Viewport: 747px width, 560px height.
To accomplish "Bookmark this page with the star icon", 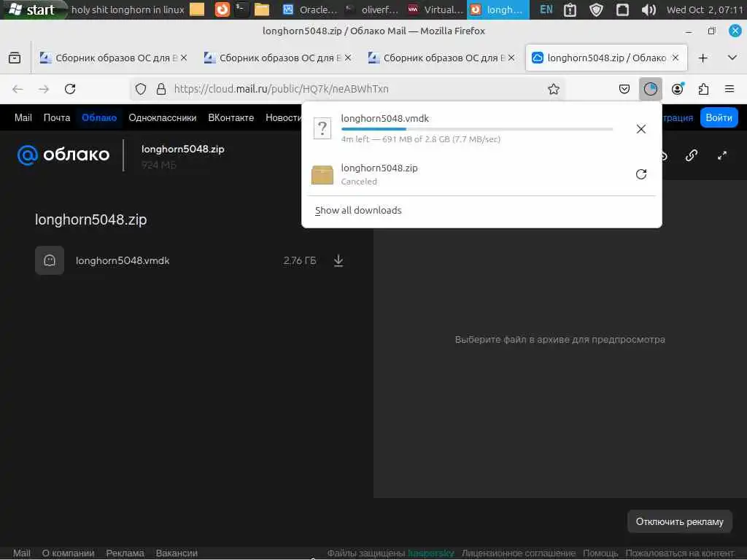I will (x=553, y=89).
